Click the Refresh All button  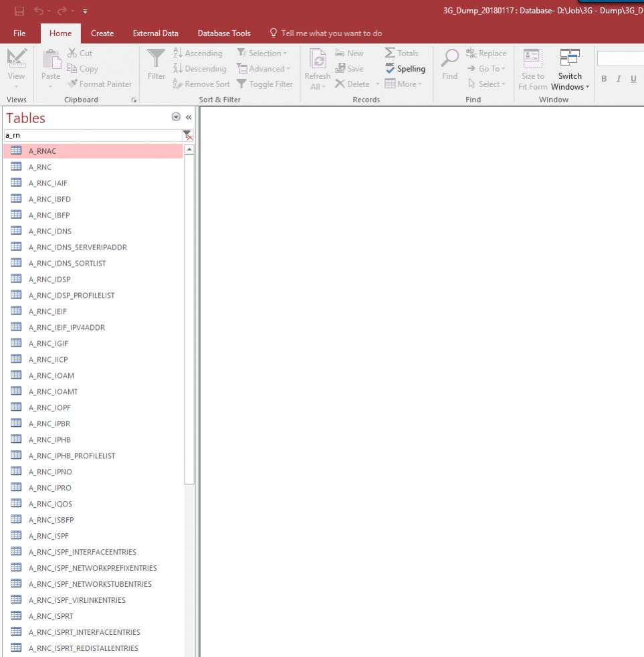point(318,69)
